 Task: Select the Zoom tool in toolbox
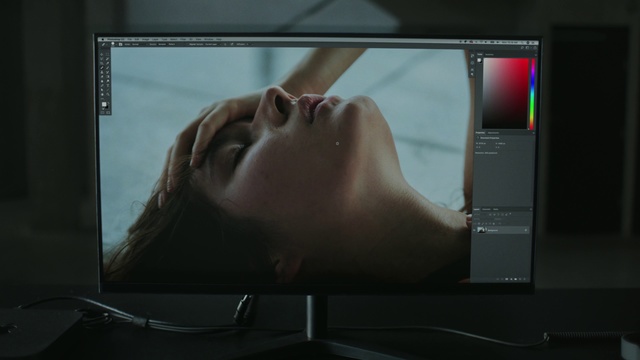(x=108, y=94)
